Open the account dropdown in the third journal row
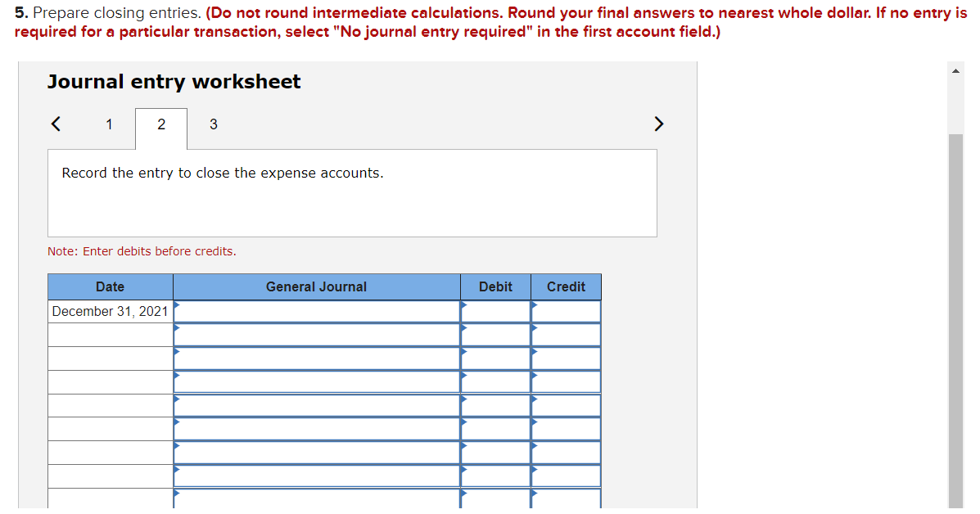This screenshot has height=514, width=980. [176, 358]
